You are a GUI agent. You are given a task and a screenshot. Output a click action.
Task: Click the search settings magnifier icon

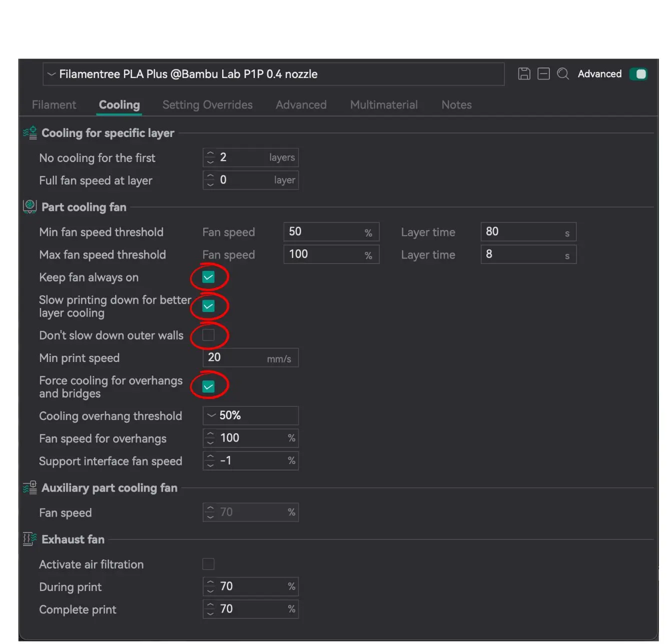coord(563,74)
